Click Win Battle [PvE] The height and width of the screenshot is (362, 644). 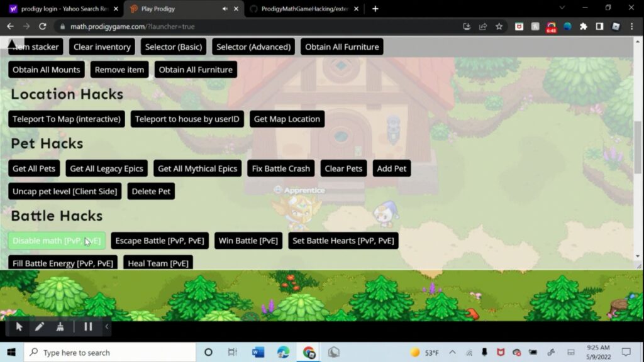click(x=248, y=241)
